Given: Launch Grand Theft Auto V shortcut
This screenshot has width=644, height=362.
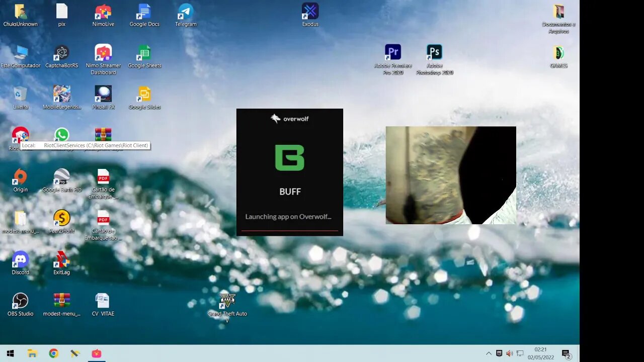Looking at the screenshot, I should [x=227, y=308].
